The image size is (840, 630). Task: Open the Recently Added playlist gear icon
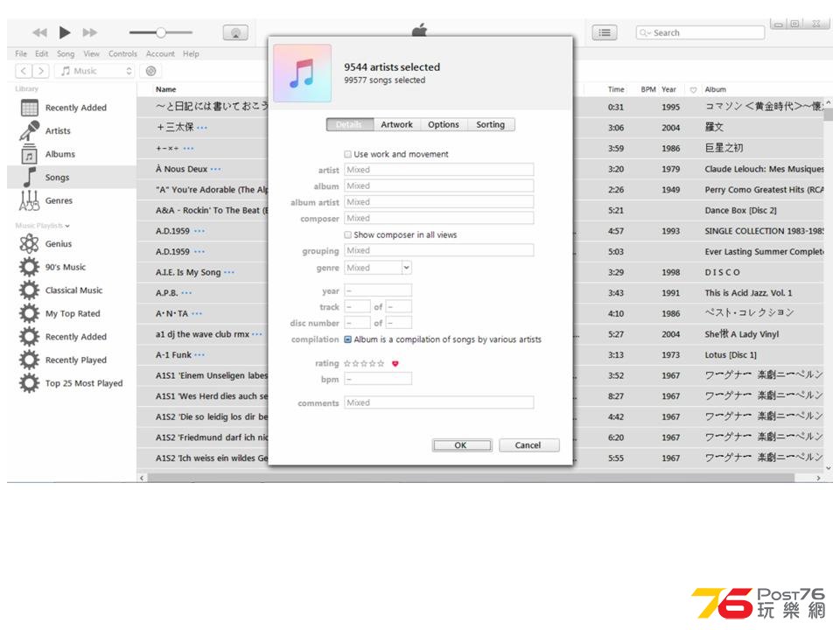coord(30,337)
